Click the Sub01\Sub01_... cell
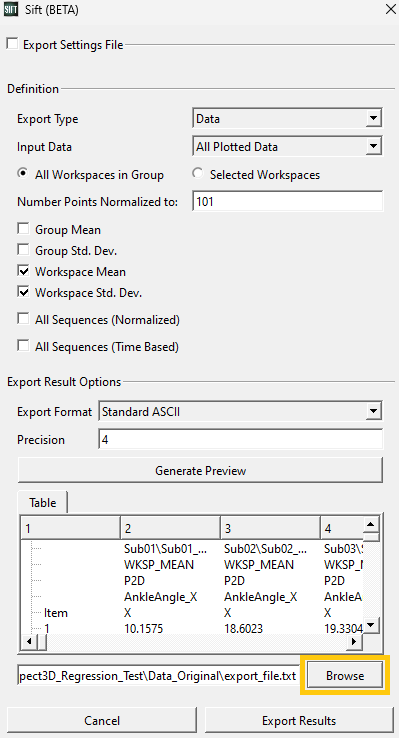This screenshot has width=399, height=738. point(165,548)
